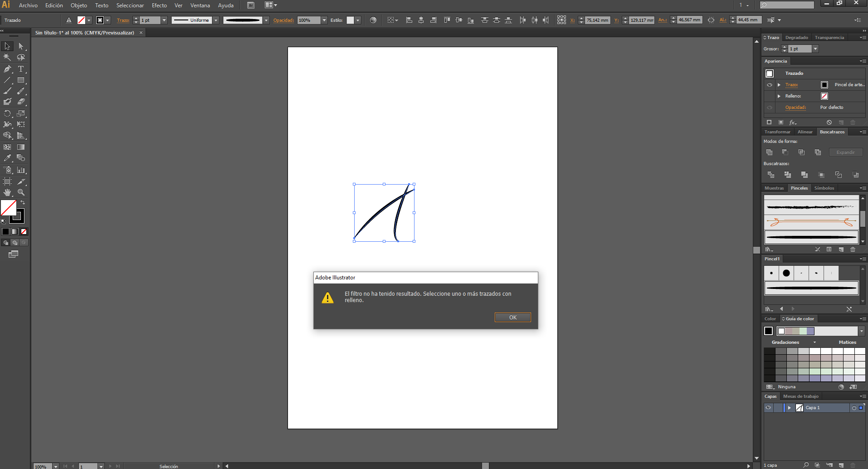Select the Direct Selection tool

pyautogui.click(x=21, y=46)
